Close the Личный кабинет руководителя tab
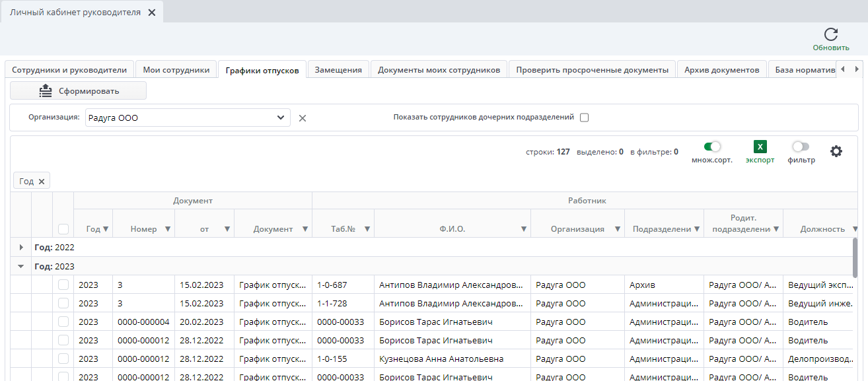Image resolution: width=868 pixels, height=381 pixels. pyautogui.click(x=151, y=12)
